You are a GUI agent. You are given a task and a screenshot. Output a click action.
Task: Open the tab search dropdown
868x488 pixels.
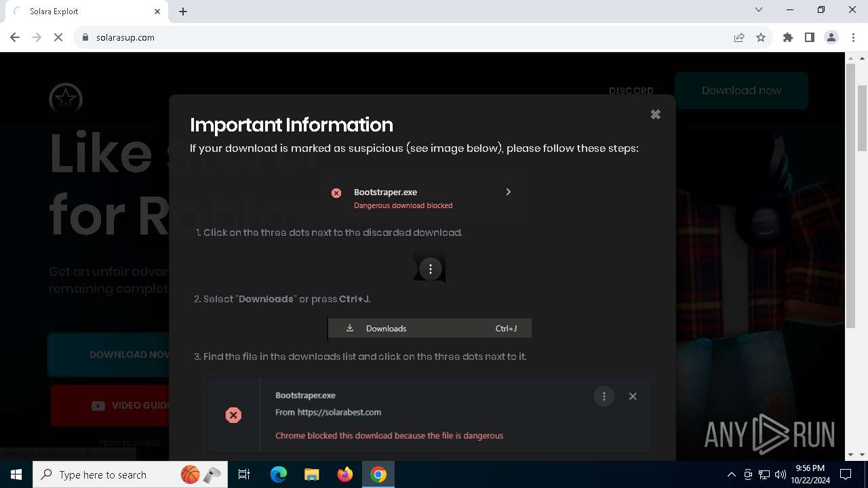759,10
